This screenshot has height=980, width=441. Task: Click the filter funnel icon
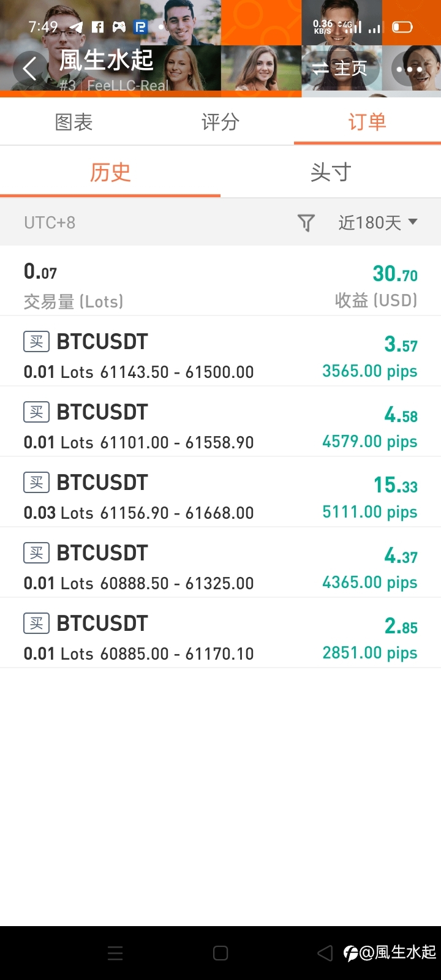click(306, 222)
